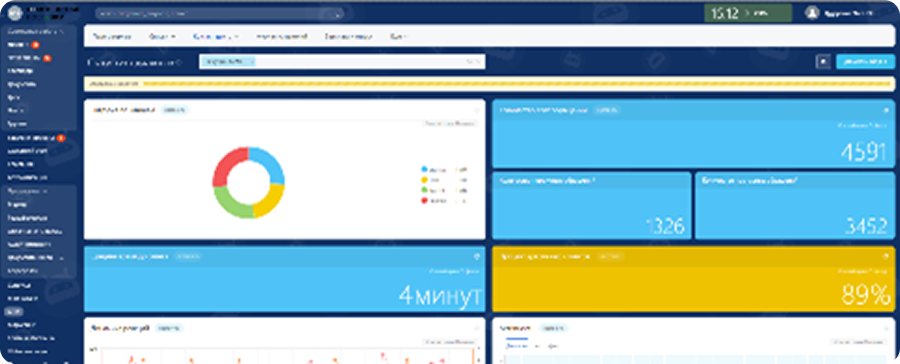Screen dimensions: 900x364
Task: Click the small square icon beside the blue button
Action: pyautogui.click(x=823, y=61)
